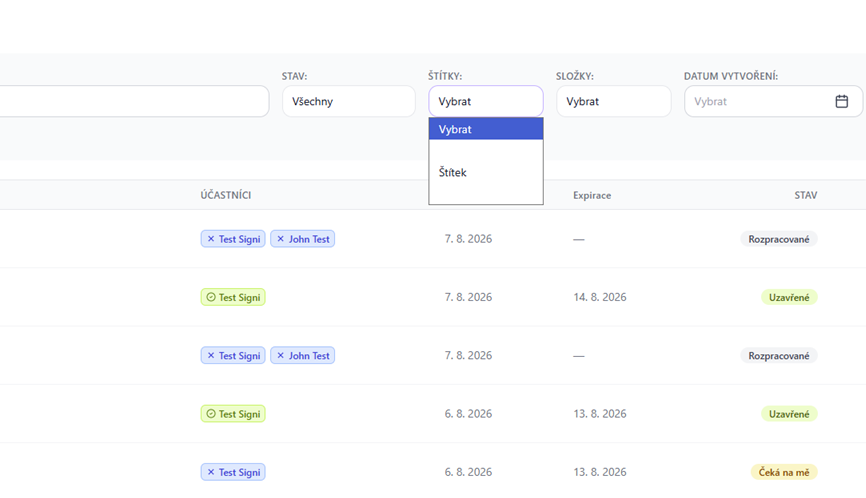866x498 pixels.
Task: Open the calendar icon in Datum vytvoření field
Action: (841, 101)
